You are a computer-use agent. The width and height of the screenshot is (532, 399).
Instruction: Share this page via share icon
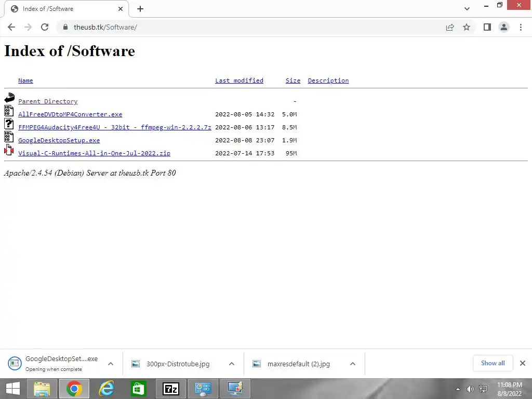pyautogui.click(x=450, y=27)
